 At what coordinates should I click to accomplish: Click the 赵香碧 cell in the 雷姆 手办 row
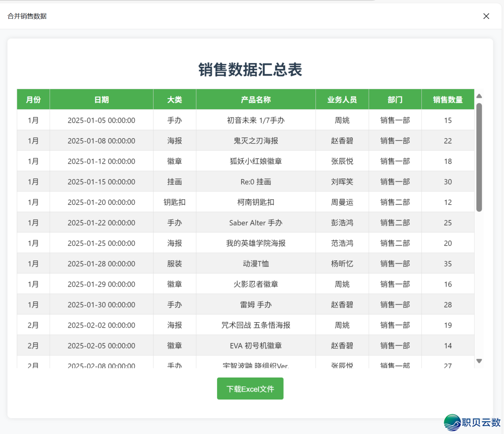click(342, 305)
